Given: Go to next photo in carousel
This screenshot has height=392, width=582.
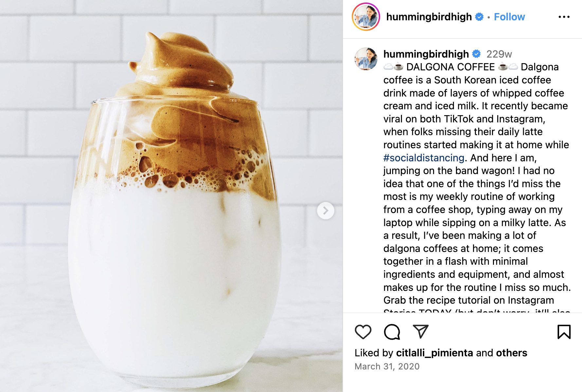Looking at the screenshot, I should (x=326, y=210).
